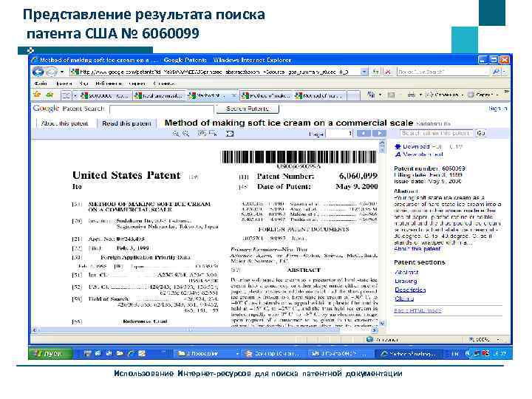Image resolution: width=532 pixels, height=399 pixels.
Task: Open the Claims patent section link
Action: click(404, 299)
